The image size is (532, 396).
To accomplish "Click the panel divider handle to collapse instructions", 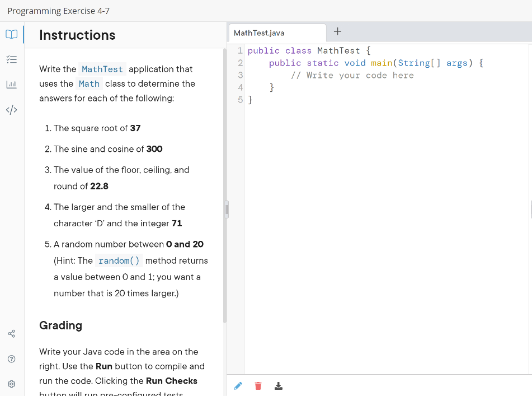I will tap(226, 209).
